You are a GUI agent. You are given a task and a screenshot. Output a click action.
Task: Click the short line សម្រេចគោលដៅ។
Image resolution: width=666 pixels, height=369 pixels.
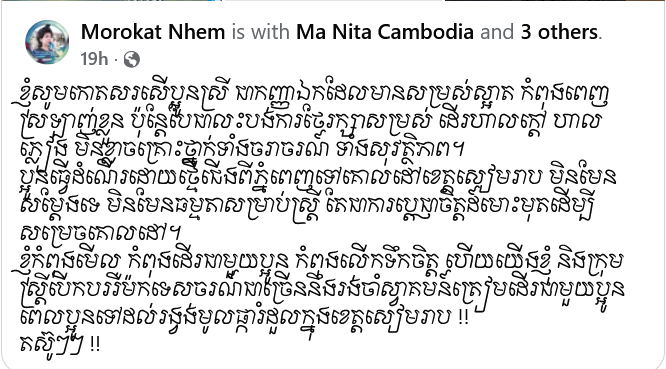click(100, 233)
